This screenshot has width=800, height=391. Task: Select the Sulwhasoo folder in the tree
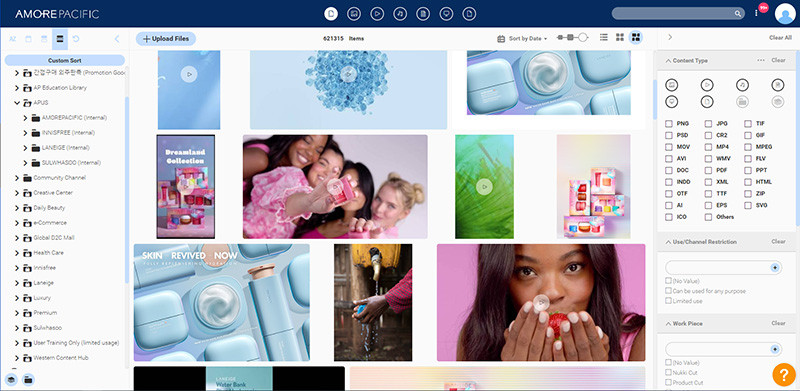[47, 328]
